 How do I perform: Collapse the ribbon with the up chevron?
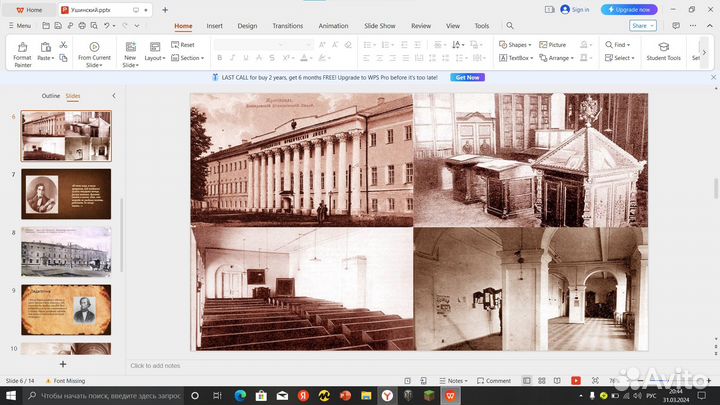[710, 26]
